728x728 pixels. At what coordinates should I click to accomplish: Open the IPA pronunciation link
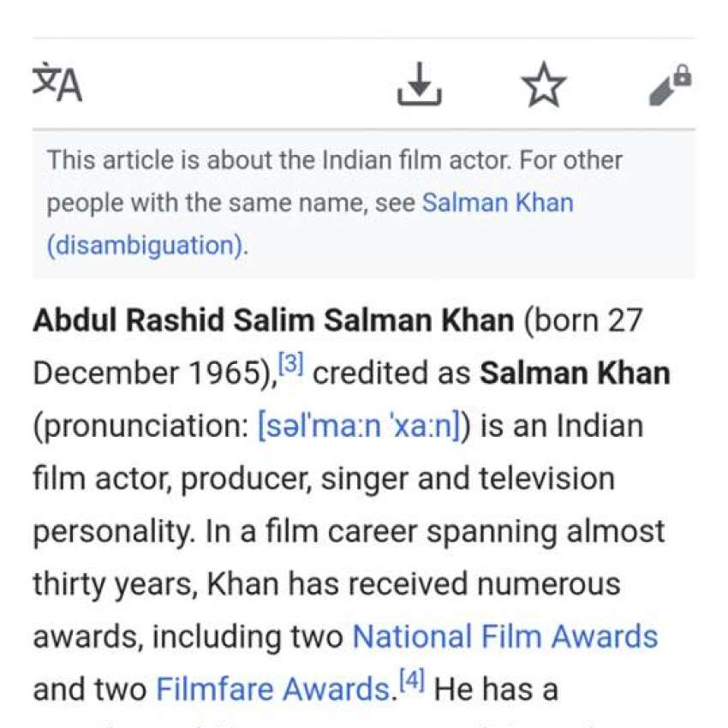point(359,426)
